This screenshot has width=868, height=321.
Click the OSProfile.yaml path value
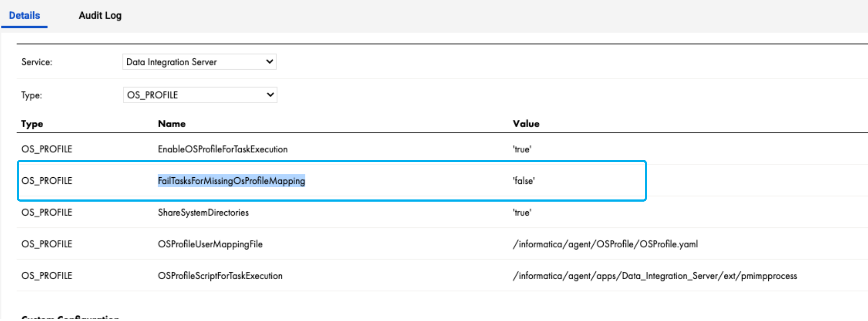[x=605, y=244]
